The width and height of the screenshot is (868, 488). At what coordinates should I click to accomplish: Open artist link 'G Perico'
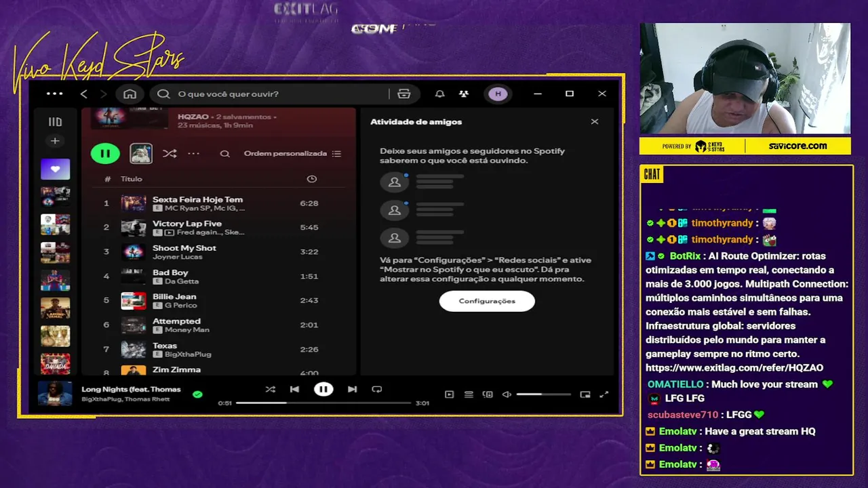point(180,306)
